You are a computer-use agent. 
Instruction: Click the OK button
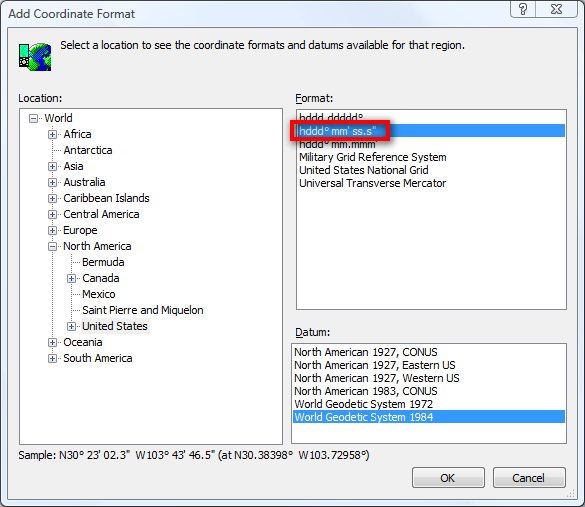pos(448,478)
